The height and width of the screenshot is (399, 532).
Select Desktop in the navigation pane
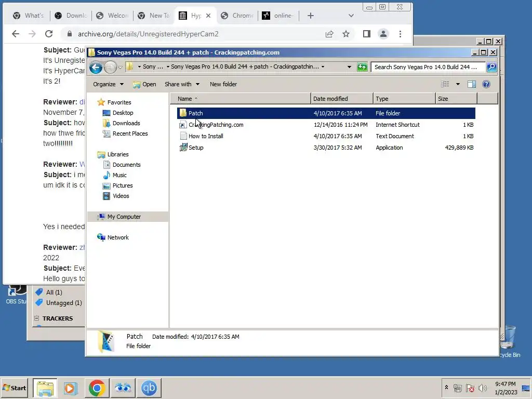[118, 113]
